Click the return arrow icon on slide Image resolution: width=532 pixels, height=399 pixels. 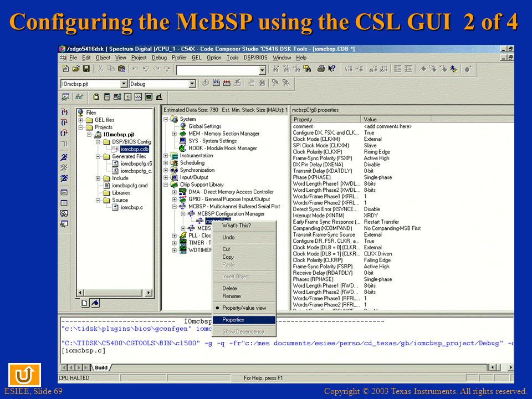pyautogui.click(x=25, y=375)
